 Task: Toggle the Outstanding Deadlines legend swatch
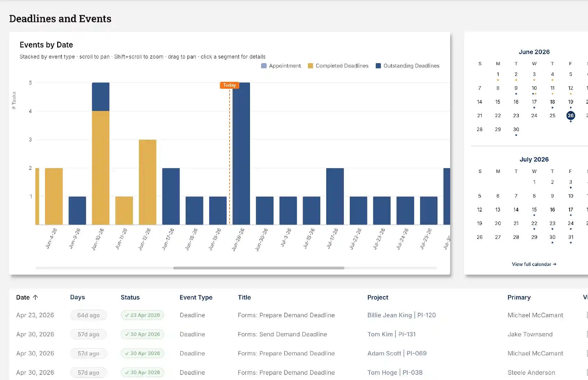point(378,66)
